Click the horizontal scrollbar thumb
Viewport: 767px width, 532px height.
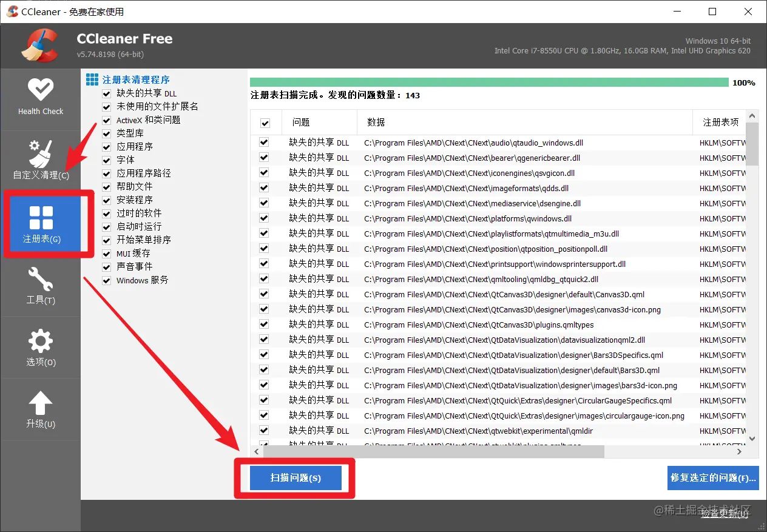pos(433,451)
